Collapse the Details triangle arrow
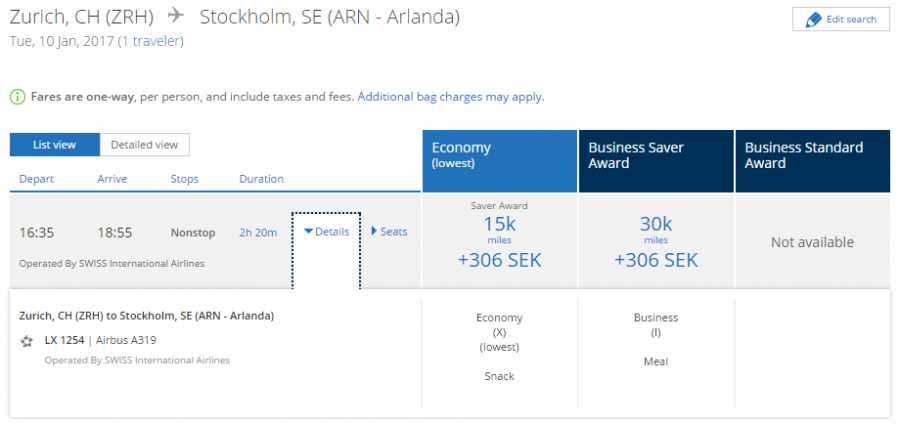Viewport: 900px width, 425px height. (308, 232)
